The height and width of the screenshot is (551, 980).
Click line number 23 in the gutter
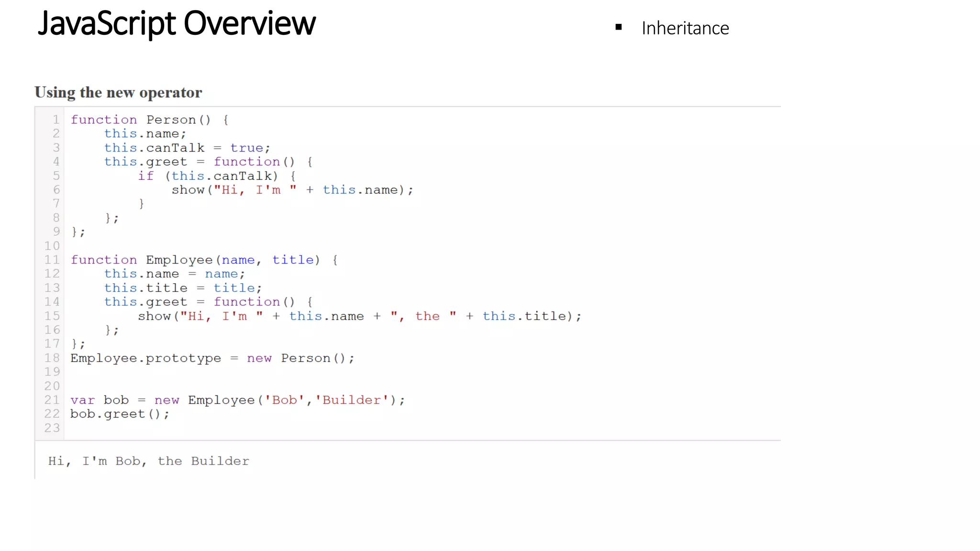pos(52,428)
